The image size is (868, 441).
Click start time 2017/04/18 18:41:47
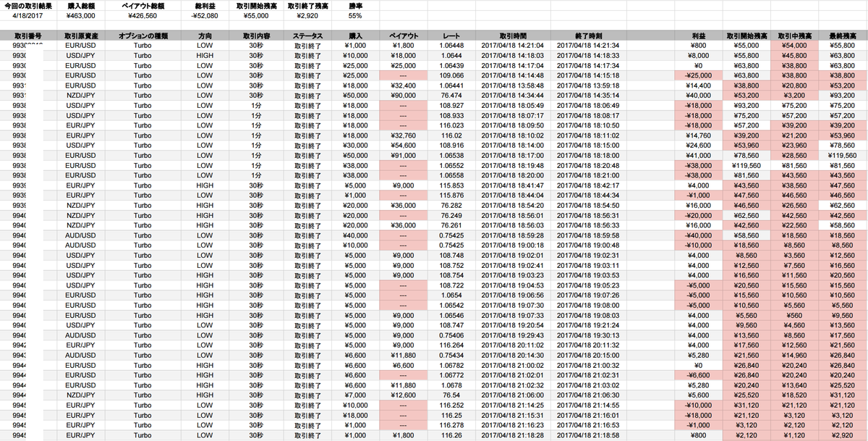513,185
